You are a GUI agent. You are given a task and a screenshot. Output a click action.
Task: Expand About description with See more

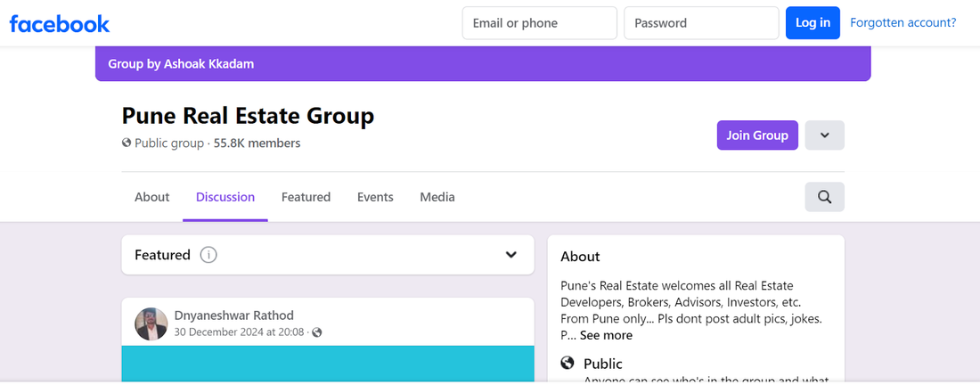[606, 336]
